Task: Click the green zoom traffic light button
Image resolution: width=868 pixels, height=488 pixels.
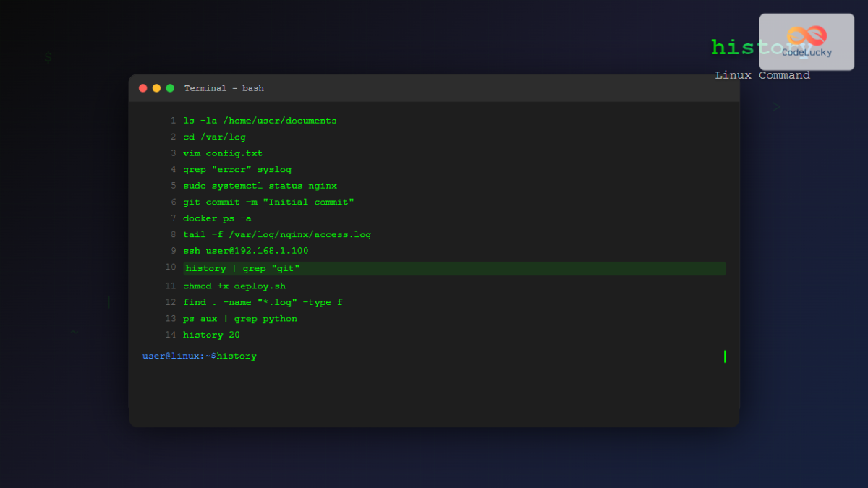Action: click(170, 87)
